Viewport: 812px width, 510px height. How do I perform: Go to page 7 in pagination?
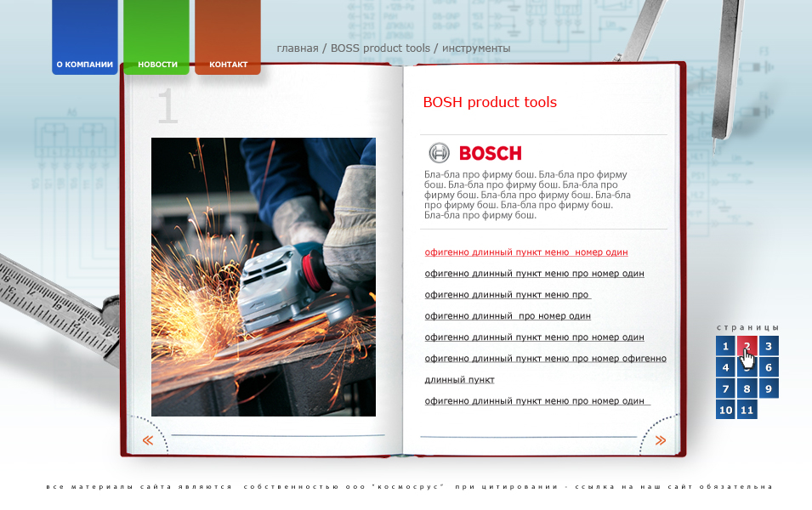[x=725, y=388]
